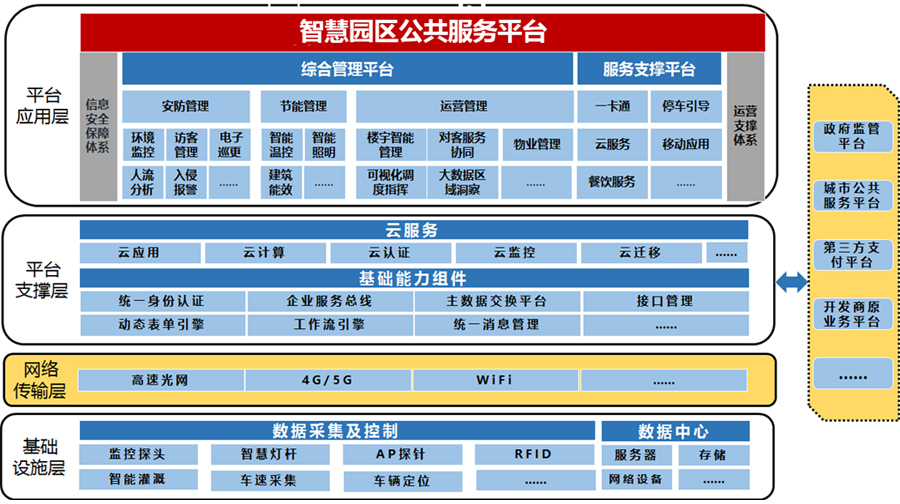Select the 环境监控 box

coord(142,144)
